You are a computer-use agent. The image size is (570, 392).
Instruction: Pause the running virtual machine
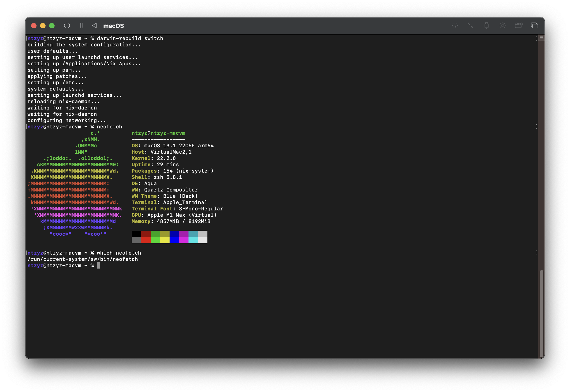(x=81, y=25)
